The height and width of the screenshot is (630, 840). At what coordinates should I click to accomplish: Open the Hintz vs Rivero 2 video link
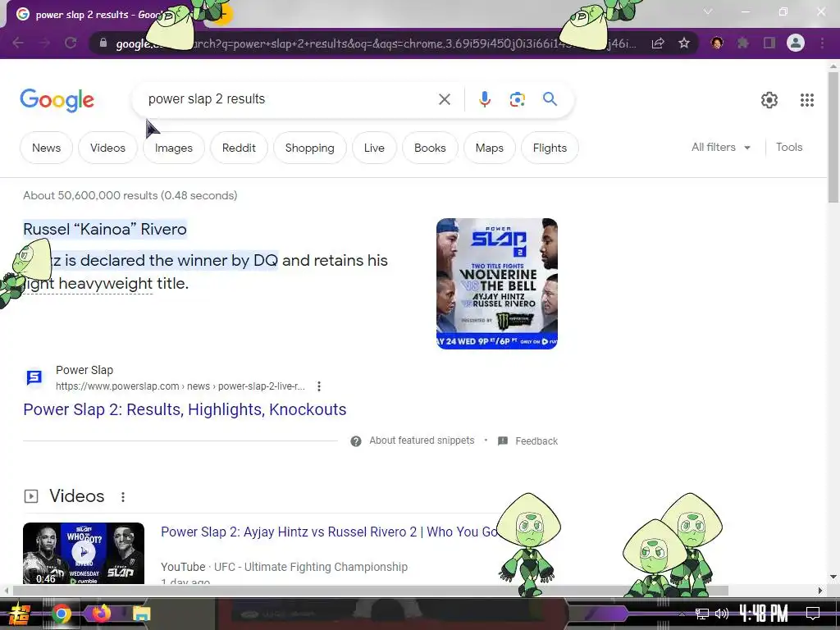coord(329,532)
